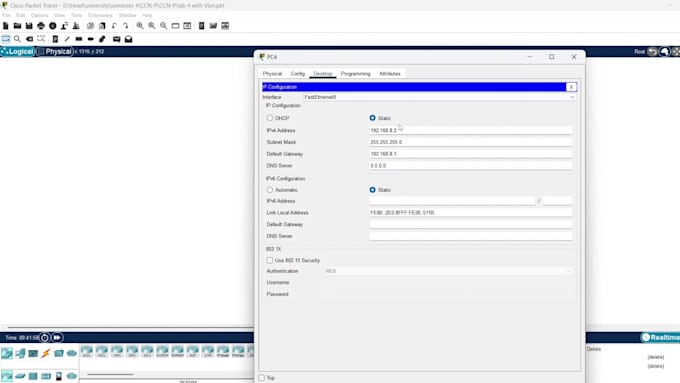Add a complex PDU open envelope
This screenshot has height=383, width=680.
(128, 39)
